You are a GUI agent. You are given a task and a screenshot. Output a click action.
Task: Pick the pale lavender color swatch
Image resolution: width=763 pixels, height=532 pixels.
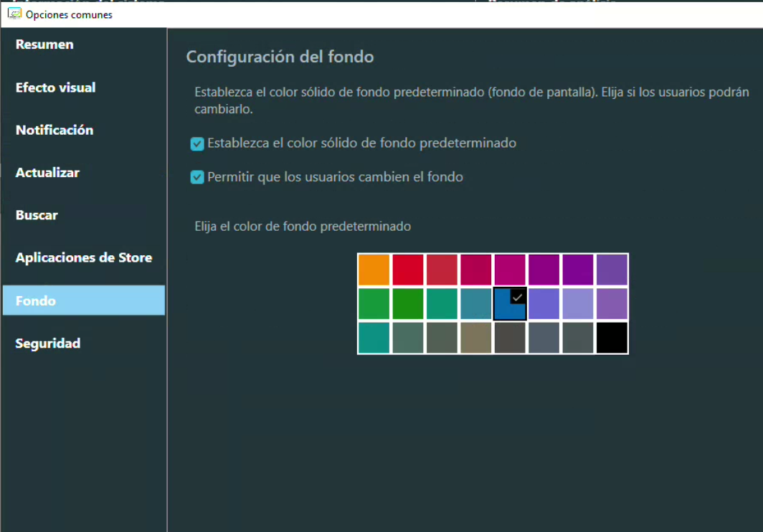pos(578,304)
